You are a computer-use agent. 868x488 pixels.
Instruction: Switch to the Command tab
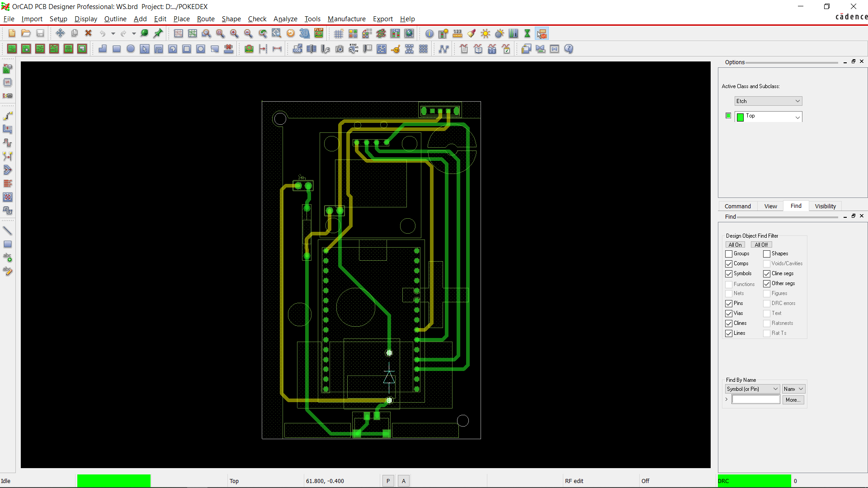tap(737, 206)
